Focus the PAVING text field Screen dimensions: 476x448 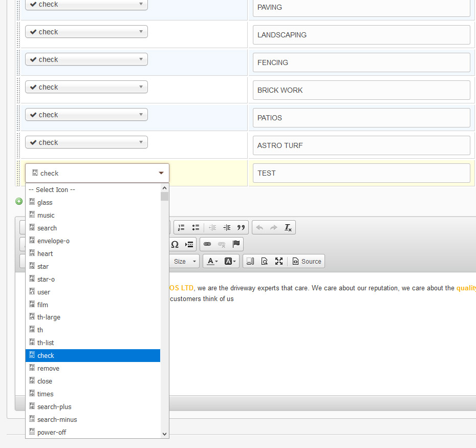point(361,8)
